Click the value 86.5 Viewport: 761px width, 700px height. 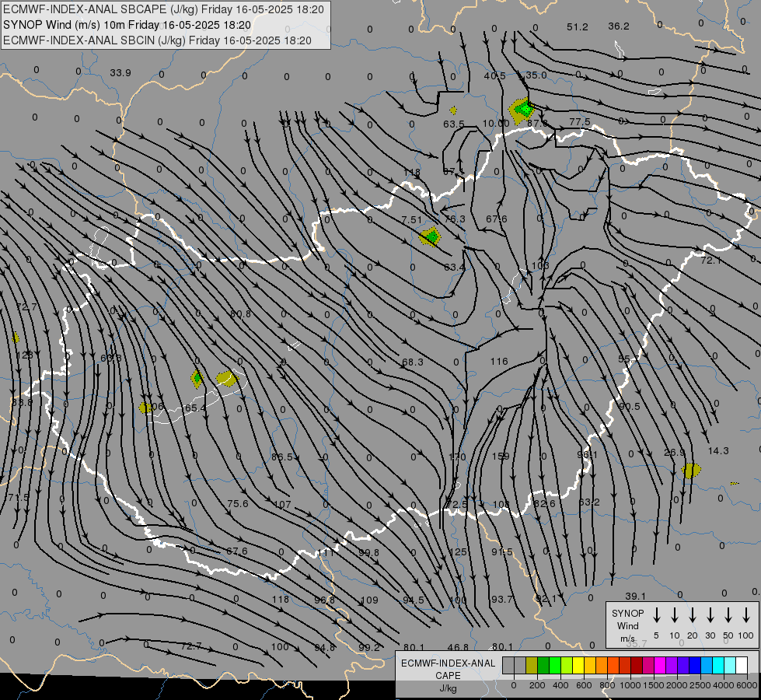coord(282,457)
